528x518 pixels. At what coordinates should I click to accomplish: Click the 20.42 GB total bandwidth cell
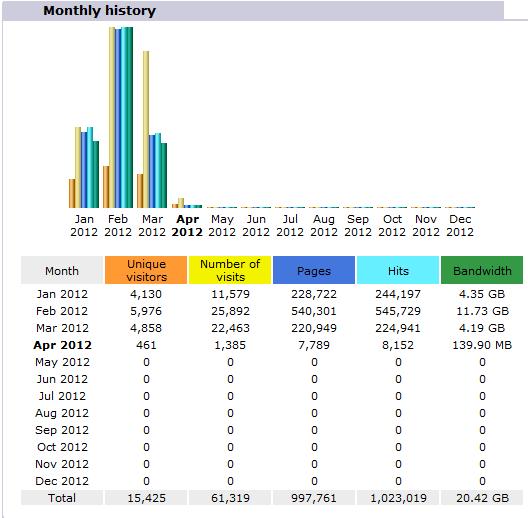[x=482, y=498]
